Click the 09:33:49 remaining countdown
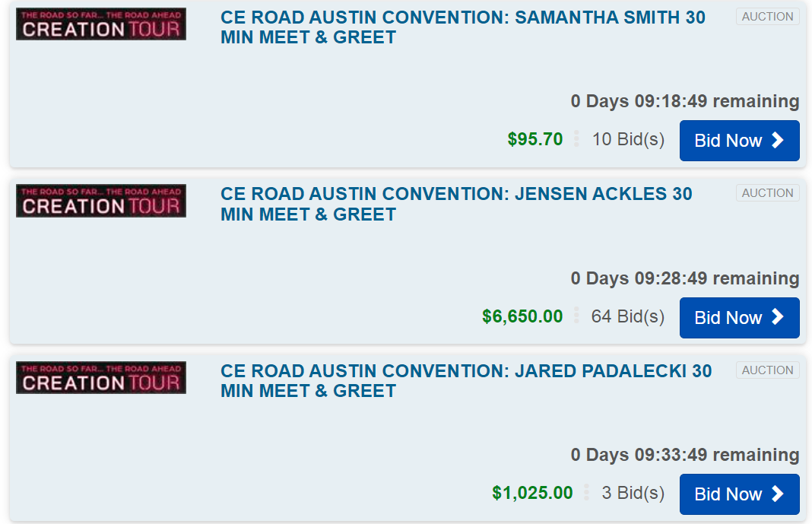Image resolution: width=812 pixels, height=524 pixels. click(x=684, y=456)
